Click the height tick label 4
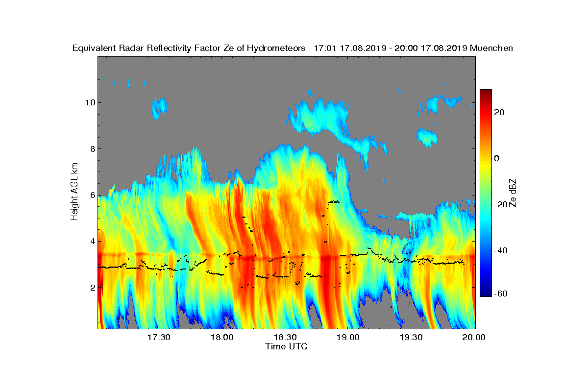Screen dimensions: 588x392 (x=92, y=241)
